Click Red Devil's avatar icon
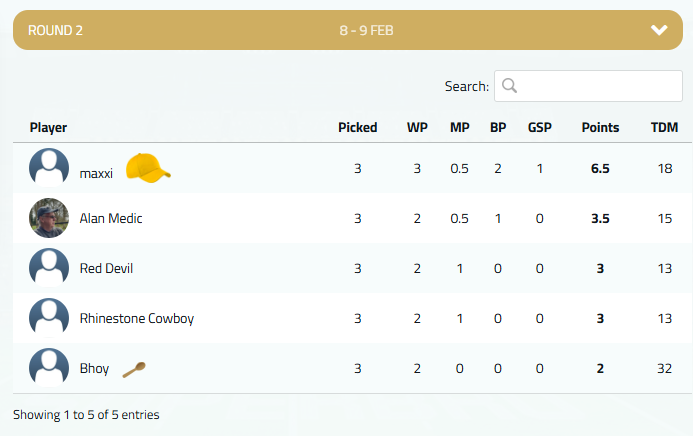Screen dimensions: 693x436 49,268
